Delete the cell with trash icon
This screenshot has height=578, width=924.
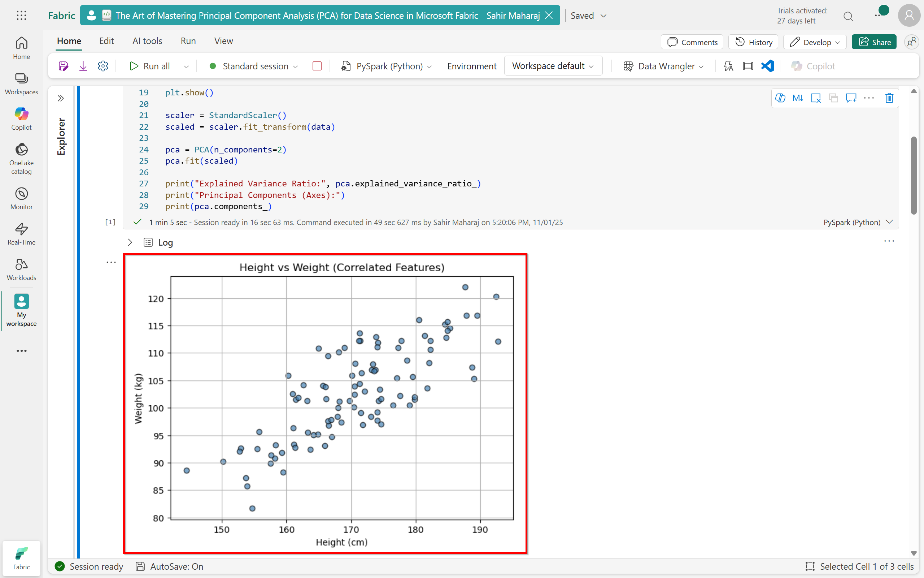tap(889, 98)
